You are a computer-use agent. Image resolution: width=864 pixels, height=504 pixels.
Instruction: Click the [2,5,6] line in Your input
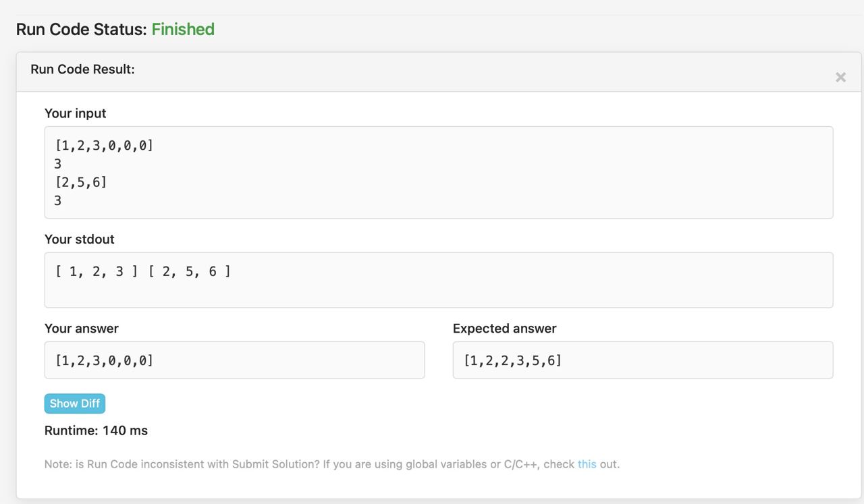[x=81, y=182]
